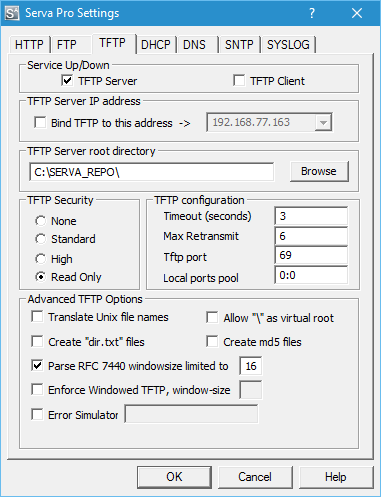The width and height of the screenshot is (381, 497).
Task: Open the IP address dropdown arrow
Action: 323,122
